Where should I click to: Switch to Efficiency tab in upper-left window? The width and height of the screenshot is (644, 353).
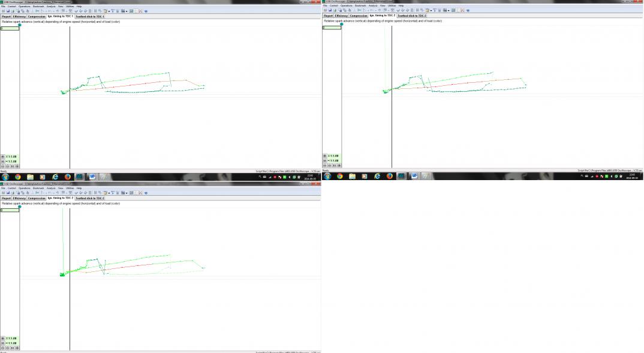coord(19,16)
